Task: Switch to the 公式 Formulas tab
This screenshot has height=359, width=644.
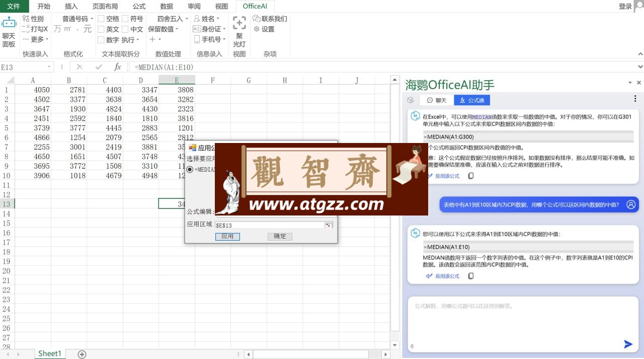Action: coord(139,6)
